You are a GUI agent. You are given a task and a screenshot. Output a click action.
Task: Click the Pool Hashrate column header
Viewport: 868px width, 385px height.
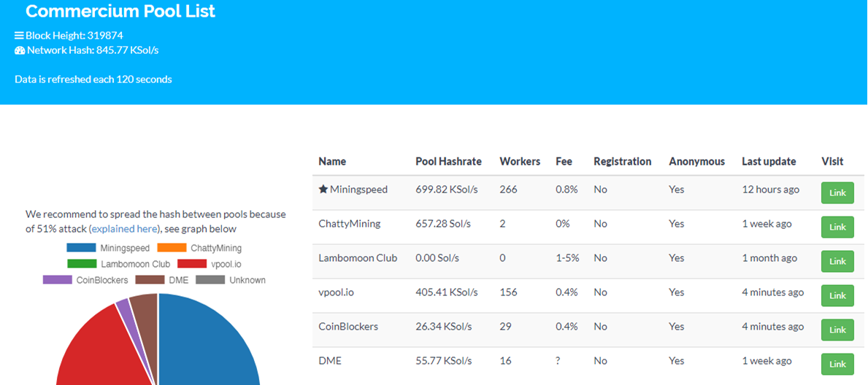448,162
